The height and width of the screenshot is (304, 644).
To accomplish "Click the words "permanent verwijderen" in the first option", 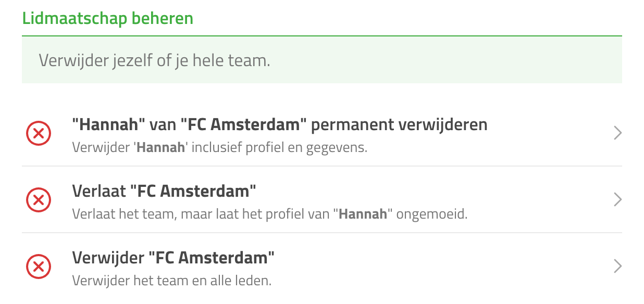I will (399, 125).
